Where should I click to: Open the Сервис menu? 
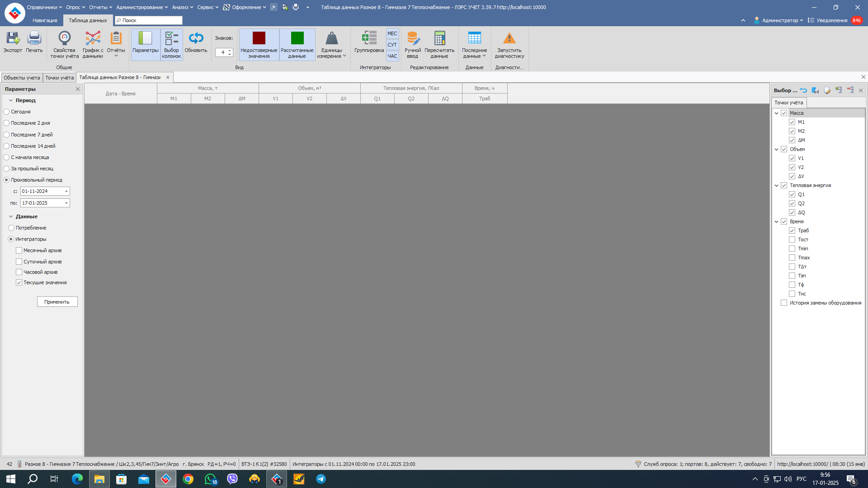[208, 7]
